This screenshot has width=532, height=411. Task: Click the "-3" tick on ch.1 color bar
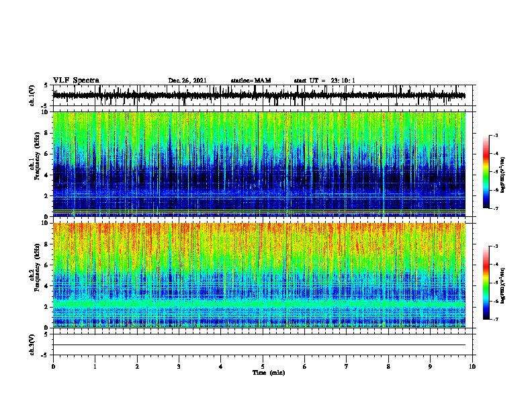click(x=496, y=136)
